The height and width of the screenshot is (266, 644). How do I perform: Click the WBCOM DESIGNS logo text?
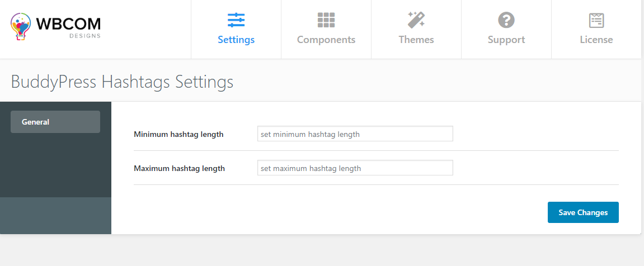tap(68, 27)
